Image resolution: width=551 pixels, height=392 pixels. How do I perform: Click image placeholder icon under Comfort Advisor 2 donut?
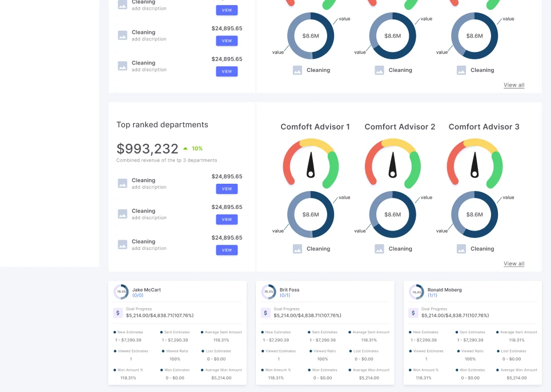click(379, 249)
